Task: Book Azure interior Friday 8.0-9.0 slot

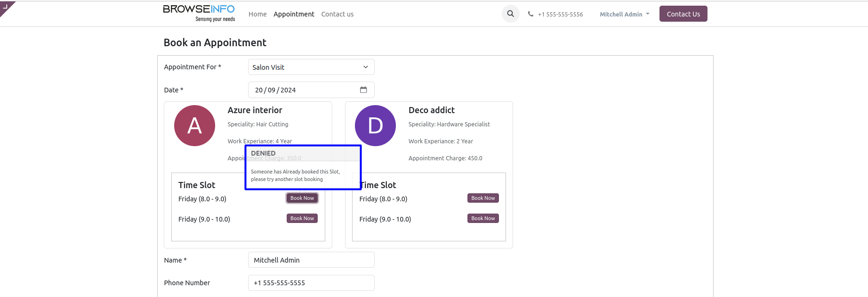Action: 302,198
